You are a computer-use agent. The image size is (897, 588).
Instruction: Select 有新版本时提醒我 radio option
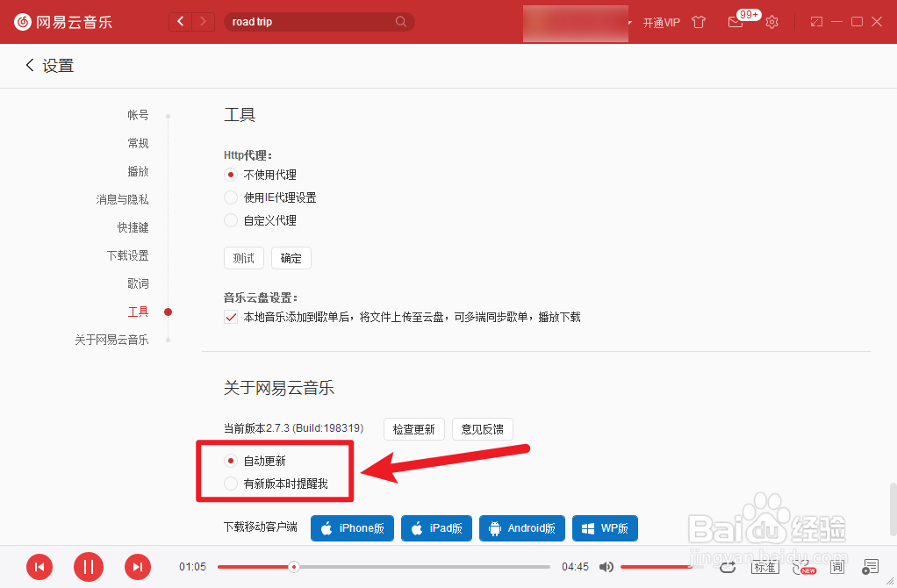coord(231,484)
